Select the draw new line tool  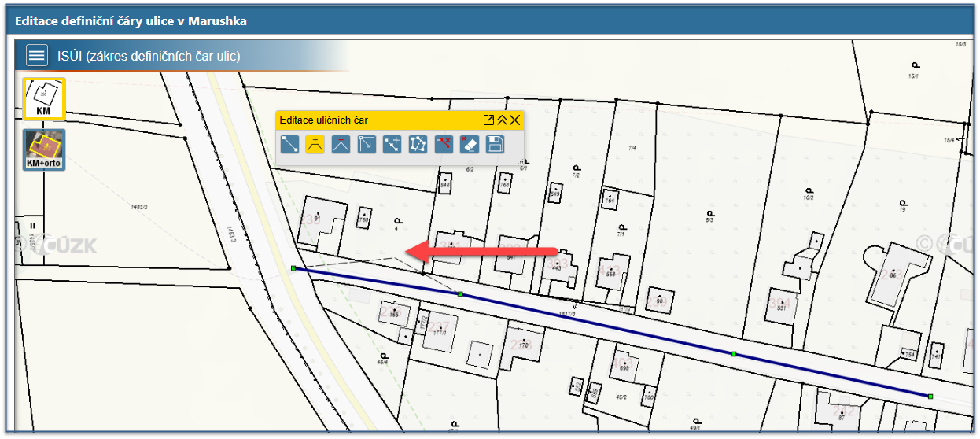point(290,145)
